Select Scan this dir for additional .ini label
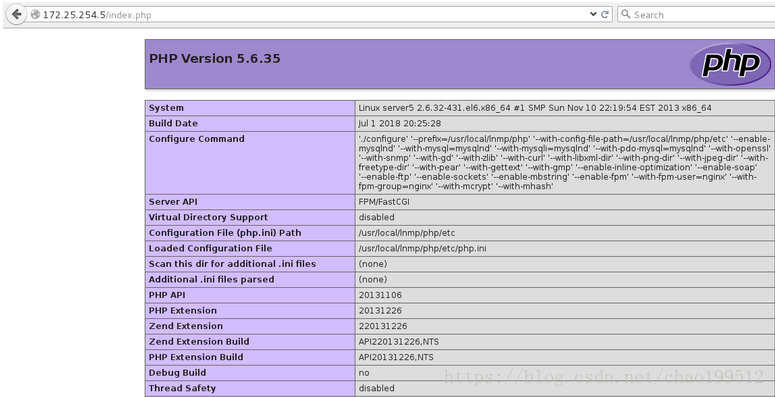775x397 pixels. (x=232, y=264)
